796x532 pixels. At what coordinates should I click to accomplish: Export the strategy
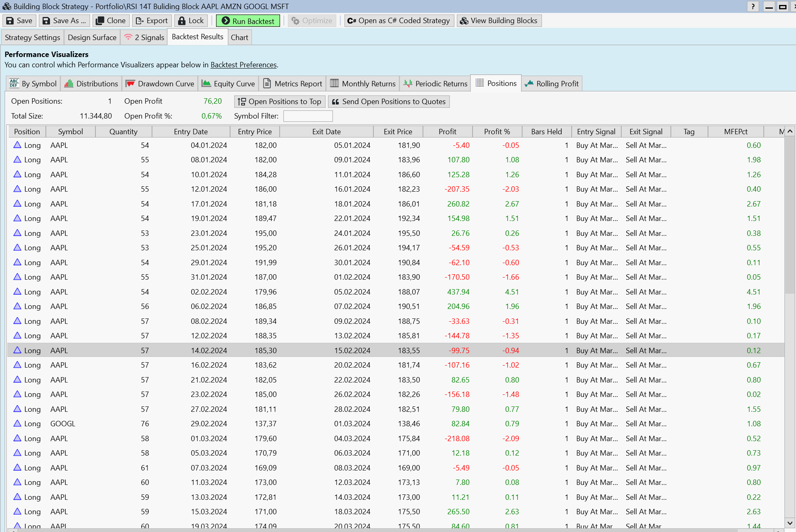click(x=152, y=21)
